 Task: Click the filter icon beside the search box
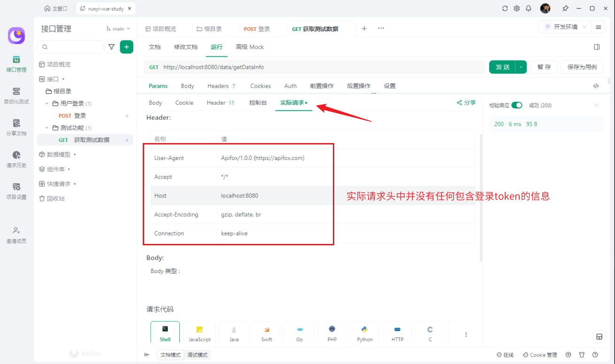coord(111,47)
